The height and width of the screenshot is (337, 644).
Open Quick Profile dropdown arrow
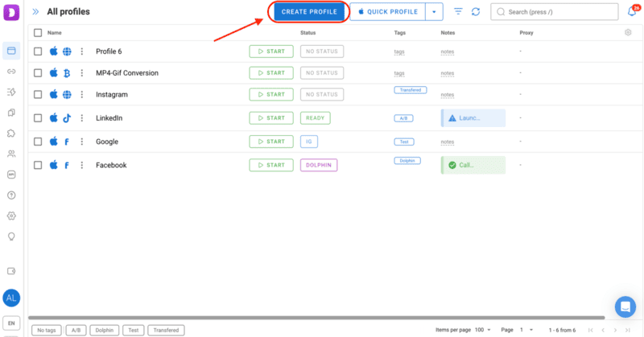click(x=434, y=12)
